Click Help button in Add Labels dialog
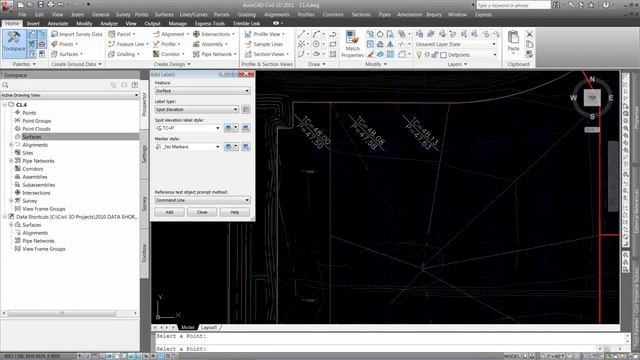The image size is (640, 360). pyautogui.click(x=235, y=212)
